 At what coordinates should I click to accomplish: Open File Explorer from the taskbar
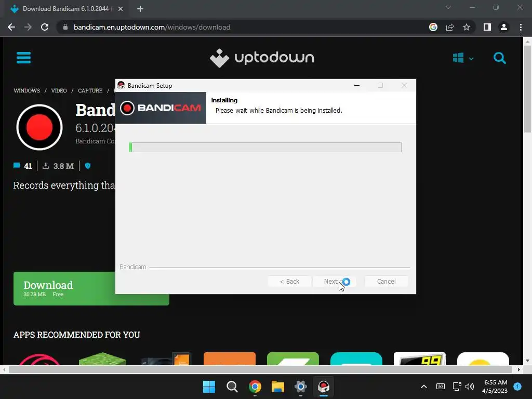point(277,387)
